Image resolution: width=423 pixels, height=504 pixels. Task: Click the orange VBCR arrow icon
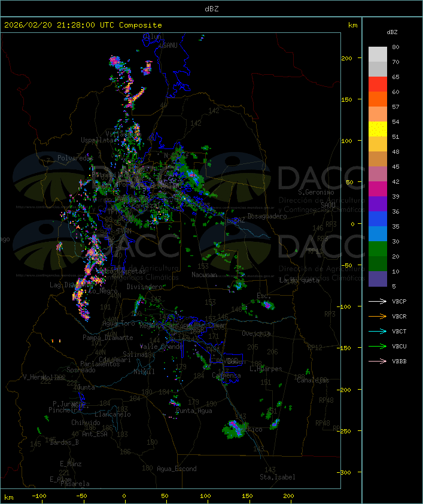point(378,316)
